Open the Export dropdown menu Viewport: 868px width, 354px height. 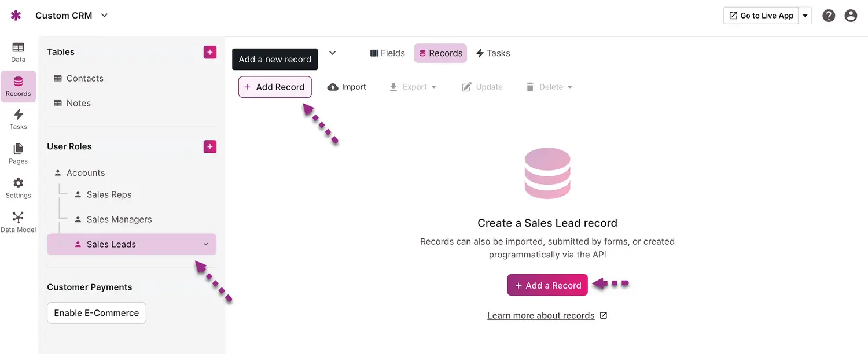(413, 87)
